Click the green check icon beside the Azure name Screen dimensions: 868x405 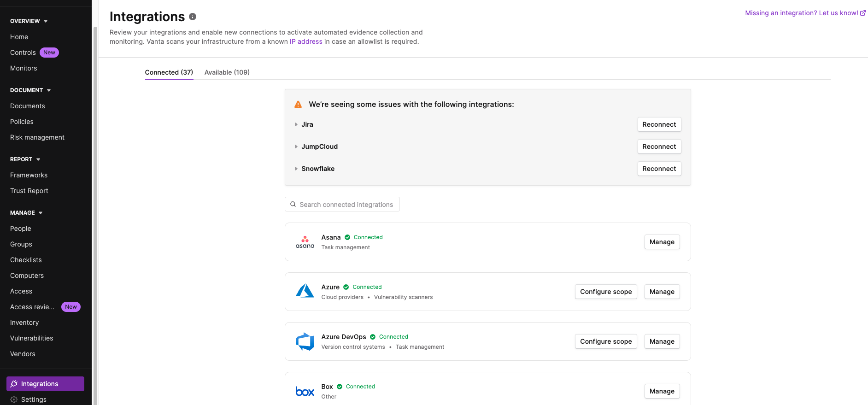(x=346, y=287)
